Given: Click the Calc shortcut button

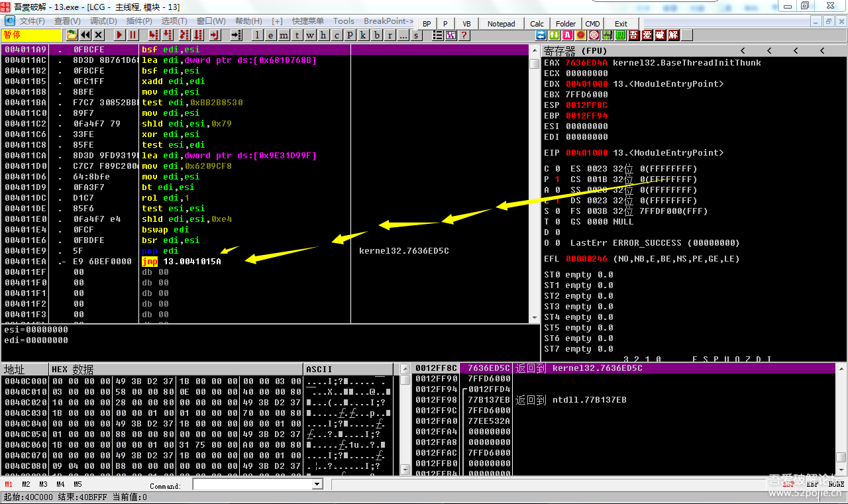Looking at the screenshot, I should [537, 24].
